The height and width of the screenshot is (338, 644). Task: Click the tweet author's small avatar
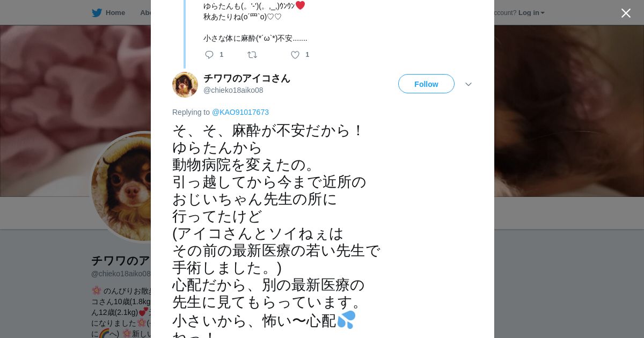tap(185, 85)
